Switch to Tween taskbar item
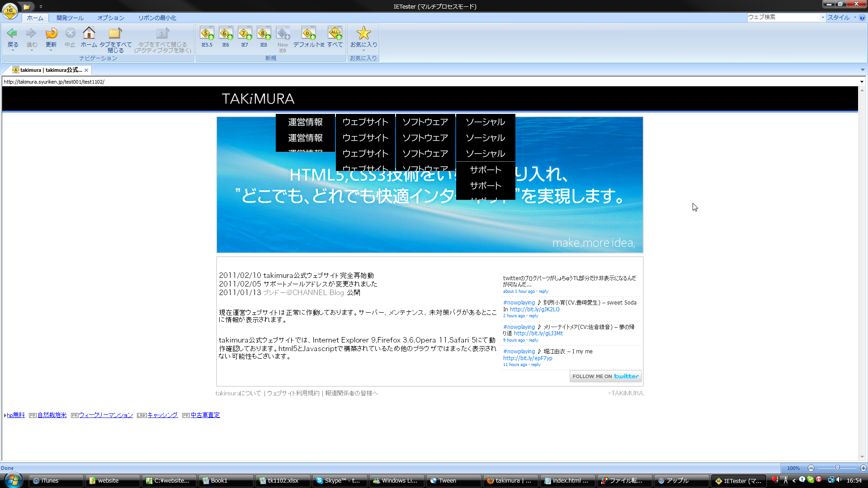868x488 pixels. coord(453,481)
